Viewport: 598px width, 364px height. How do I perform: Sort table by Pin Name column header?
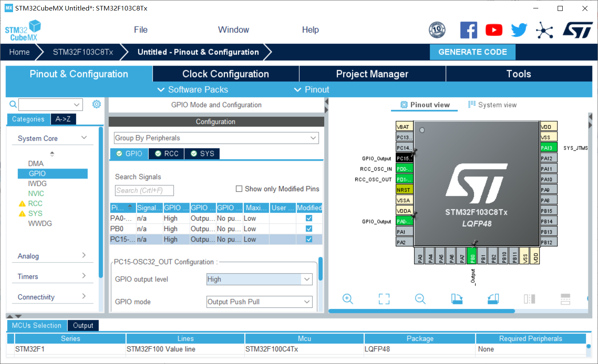tap(122, 208)
